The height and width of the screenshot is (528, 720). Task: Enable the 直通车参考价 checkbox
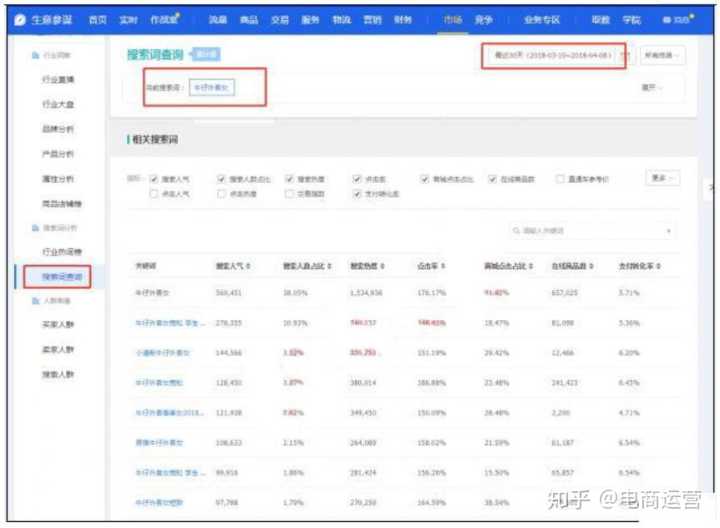(x=561, y=179)
